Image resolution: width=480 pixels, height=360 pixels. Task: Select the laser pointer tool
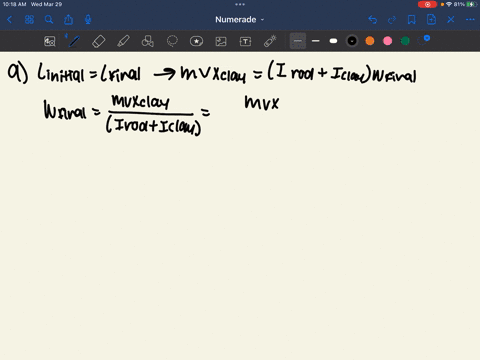[270, 41]
